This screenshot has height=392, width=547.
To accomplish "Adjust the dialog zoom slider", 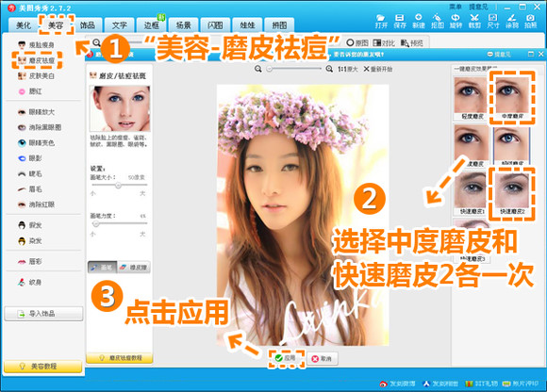I will pos(293,69).
